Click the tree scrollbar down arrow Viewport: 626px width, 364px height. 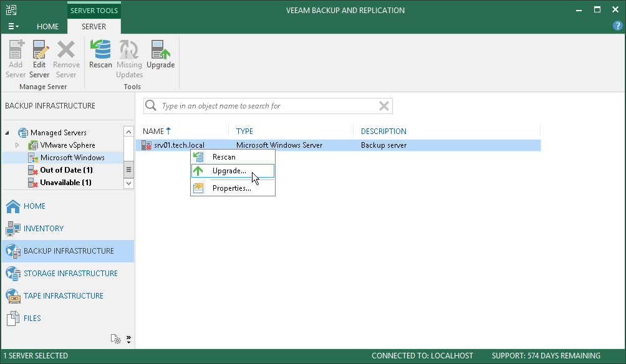coord(128,183)
